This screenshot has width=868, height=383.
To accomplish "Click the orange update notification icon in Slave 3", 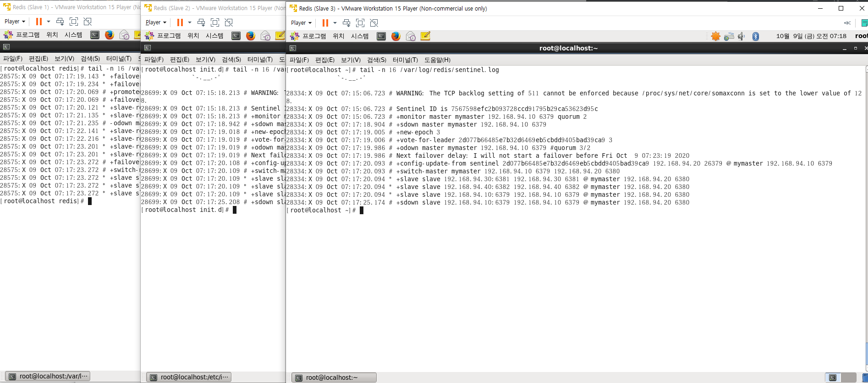I will pyautogui.click(x=716, y=36).
